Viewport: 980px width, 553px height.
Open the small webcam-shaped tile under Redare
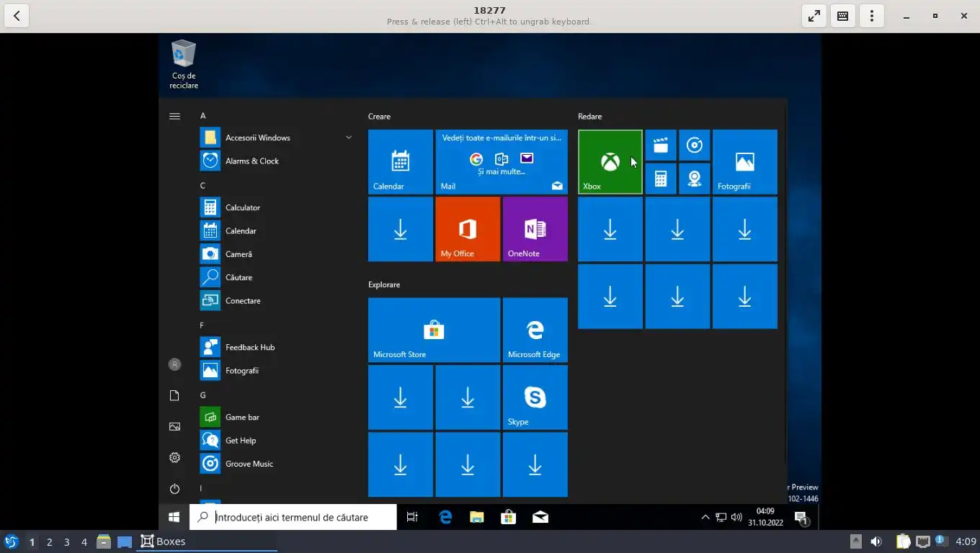tap(694, 179)
